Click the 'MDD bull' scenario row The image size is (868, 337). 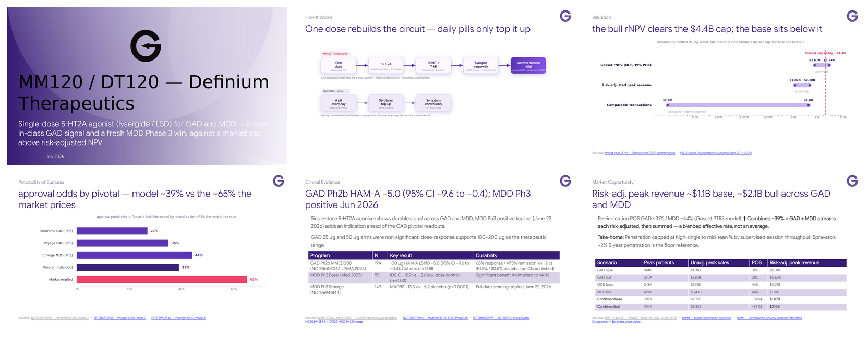coord(721,292)
